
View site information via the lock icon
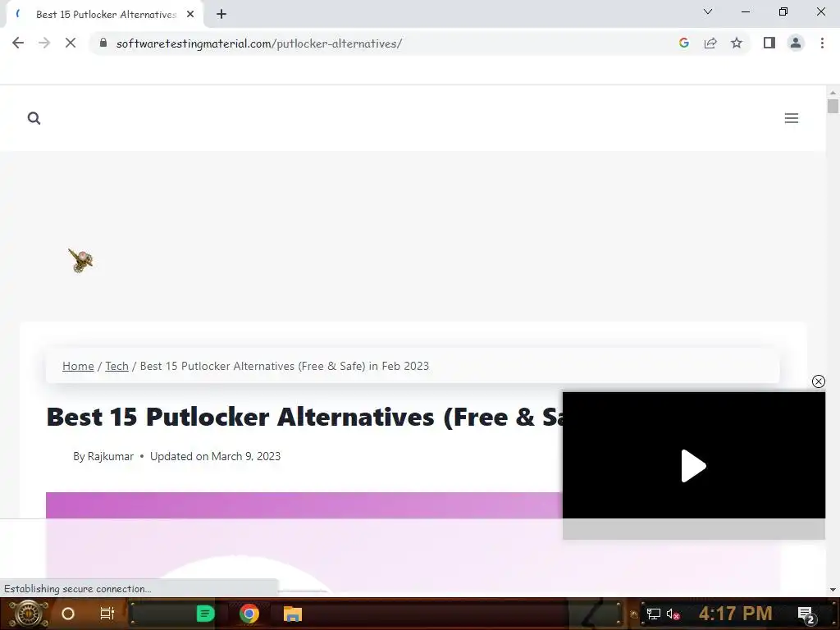coord(103,43)
